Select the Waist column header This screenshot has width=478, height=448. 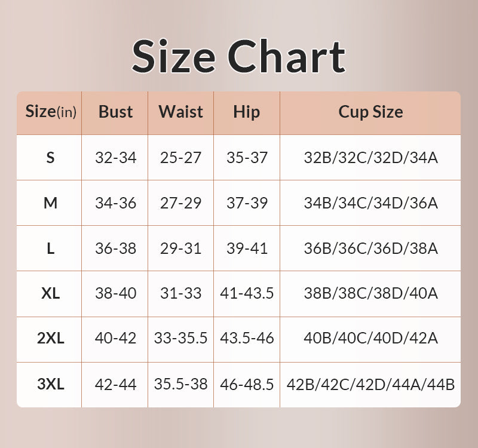(x=180, y=112)
